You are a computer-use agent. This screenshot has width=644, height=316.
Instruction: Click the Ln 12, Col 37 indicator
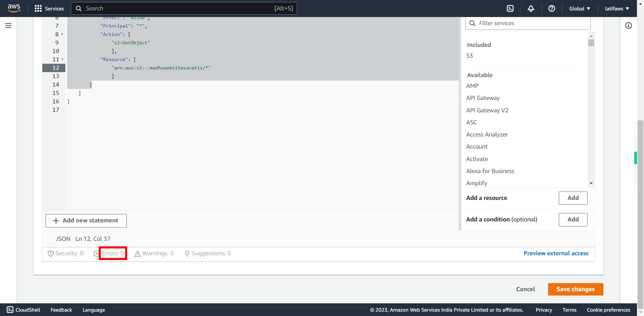click(93, 239)
